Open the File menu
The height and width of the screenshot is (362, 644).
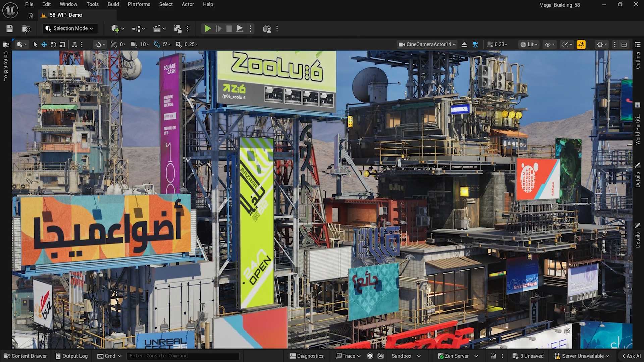(x=29, y=4)
